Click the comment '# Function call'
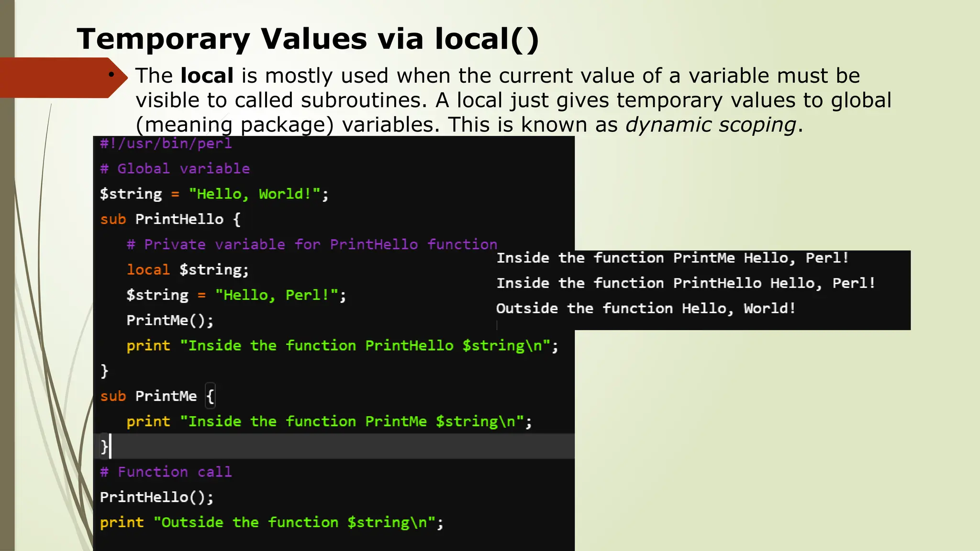This screenshot has width=980, height=551. tap(166, 472)
